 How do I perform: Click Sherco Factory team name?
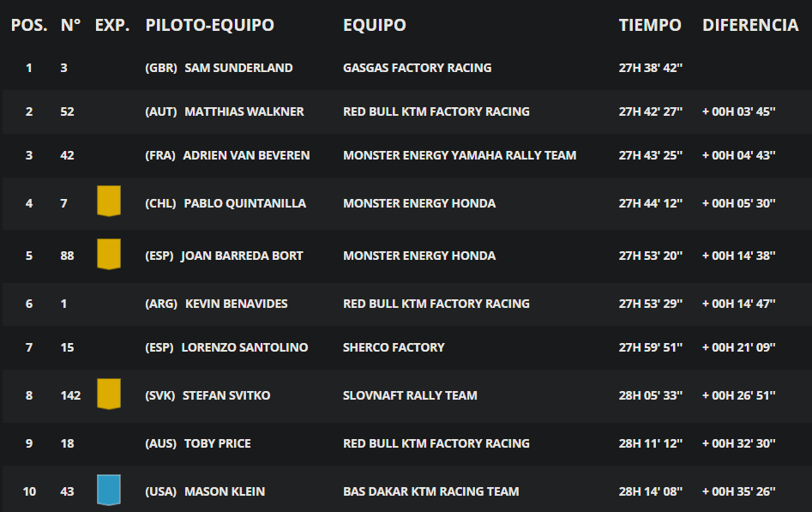[x=394, y=347]
